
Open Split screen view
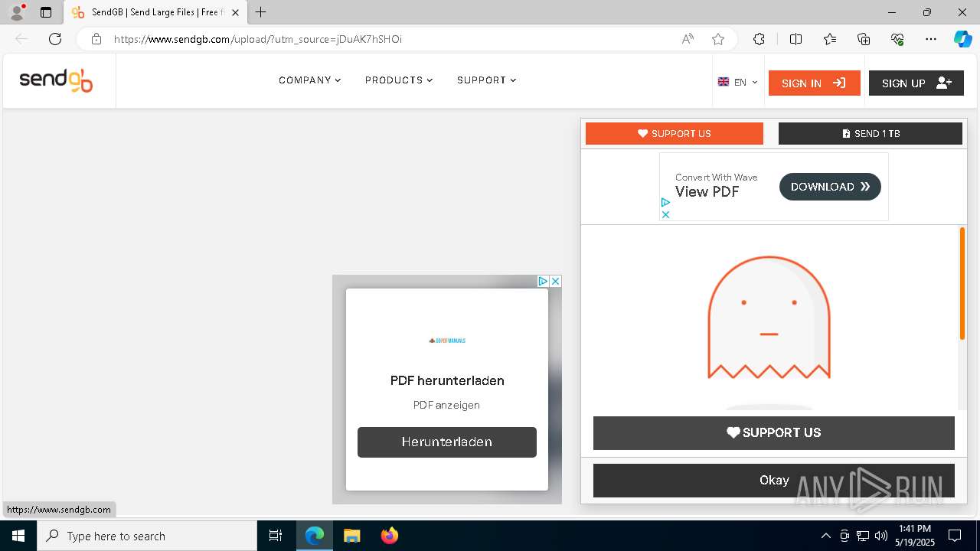coord(795,39)
